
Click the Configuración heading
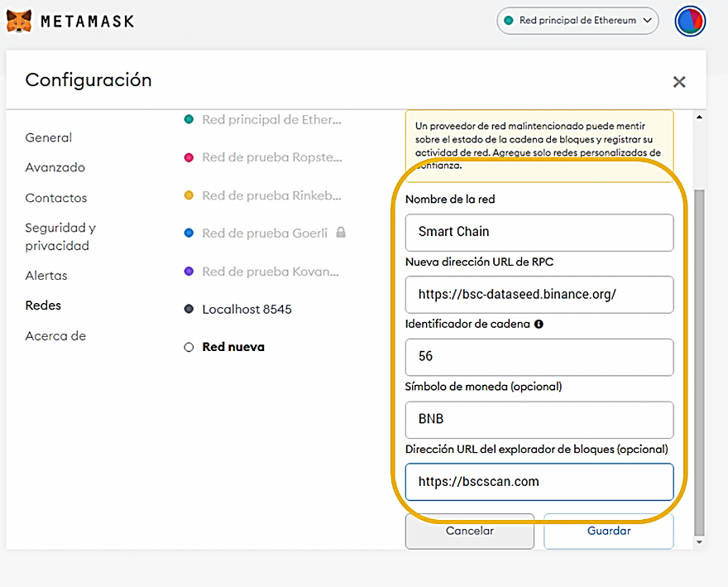tap(89, 80)
